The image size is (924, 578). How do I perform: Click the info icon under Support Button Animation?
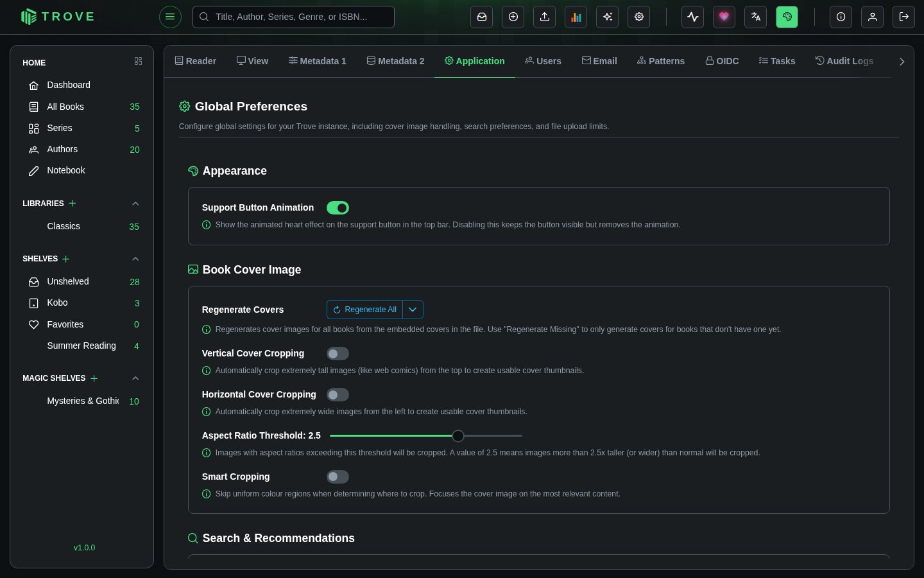207,225
